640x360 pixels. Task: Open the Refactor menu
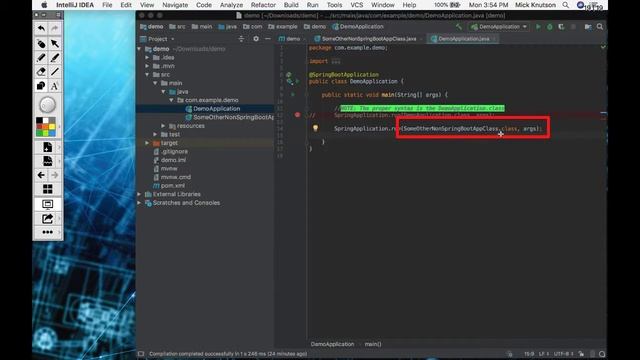pos(263,5)
